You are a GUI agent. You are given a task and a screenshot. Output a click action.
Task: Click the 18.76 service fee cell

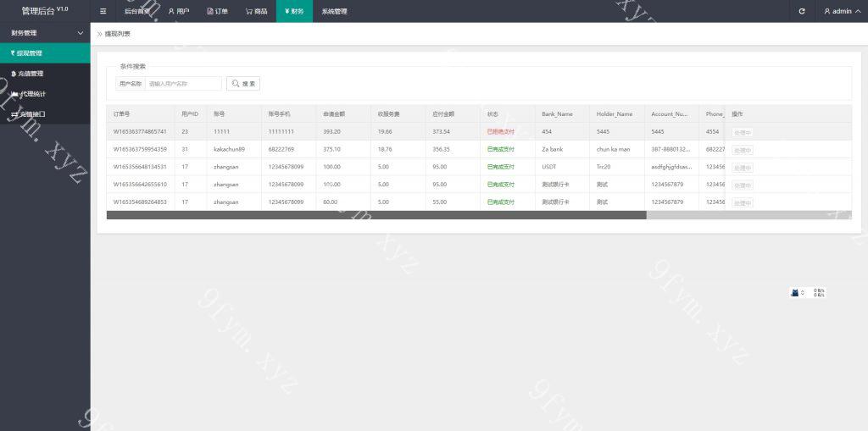pyautogui.click(x=385, y=149)
